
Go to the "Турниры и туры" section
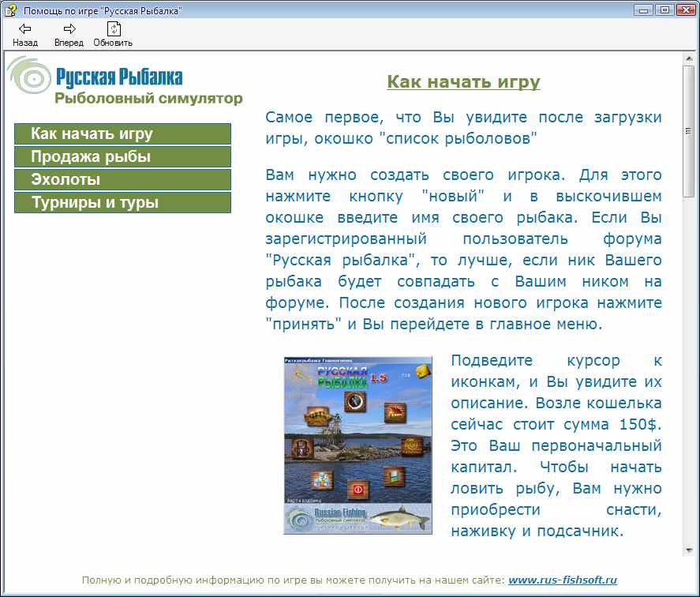click(122, 203)
